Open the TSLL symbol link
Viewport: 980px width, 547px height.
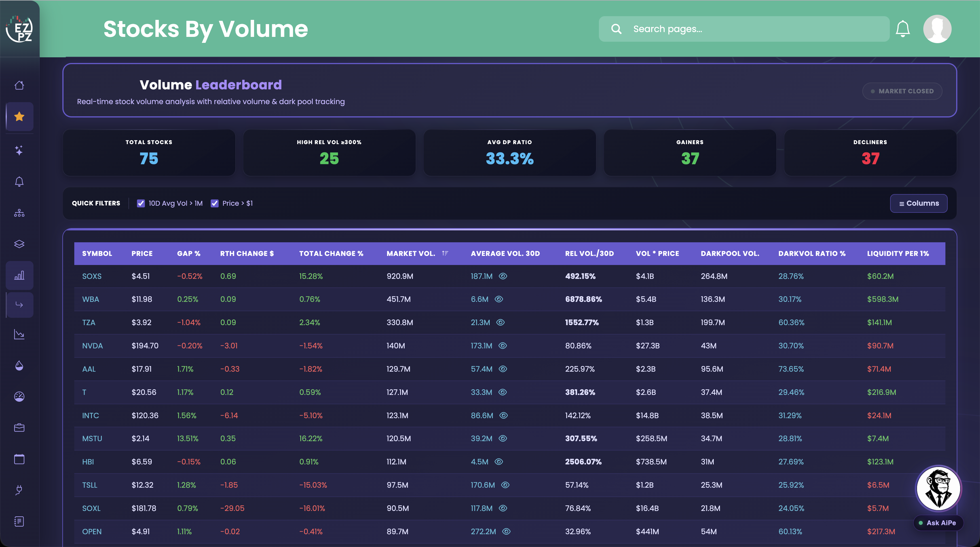pyautogui.click(x=90, y=485)
